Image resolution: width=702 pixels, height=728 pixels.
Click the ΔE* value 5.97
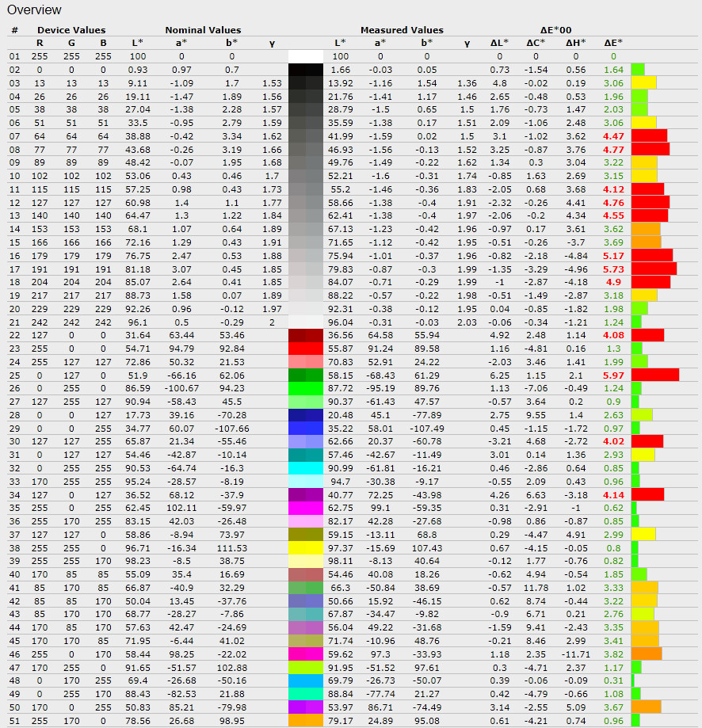[613, 375]
